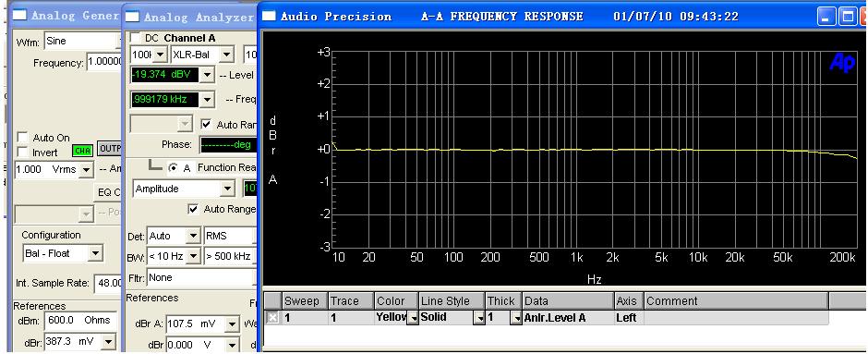Click the Color column header

pos(396,300)
